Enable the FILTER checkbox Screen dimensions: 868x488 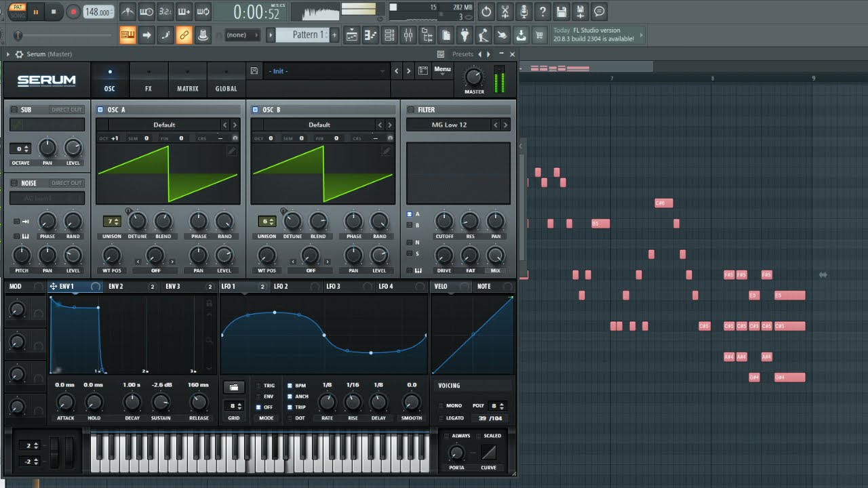click(x=410, y=110)
